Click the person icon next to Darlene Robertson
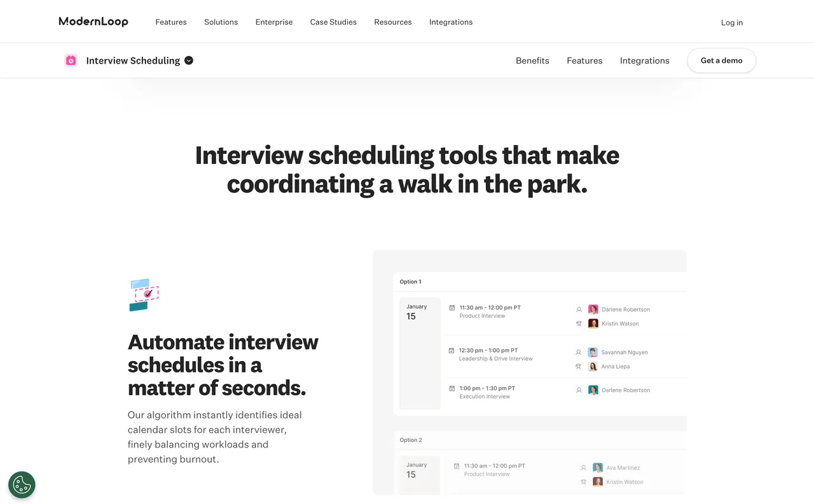The height and width of the screenshot is (504, 814). click(579, 310)
